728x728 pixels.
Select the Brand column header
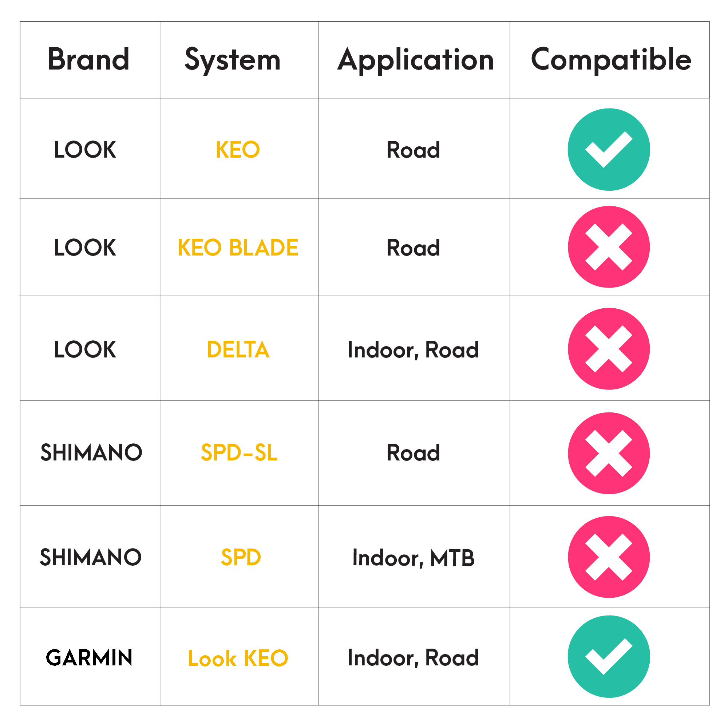pyautogui.click(x=88, y=60)
